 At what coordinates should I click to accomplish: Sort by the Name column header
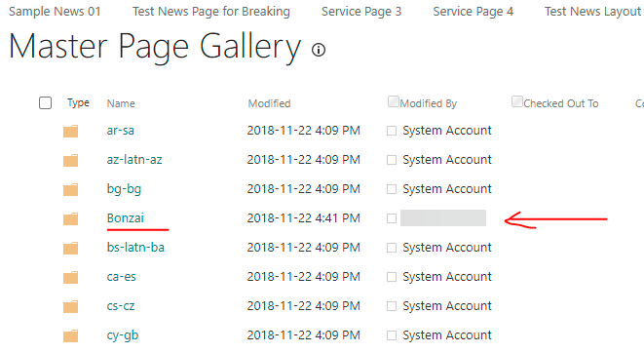coord(121,103)
